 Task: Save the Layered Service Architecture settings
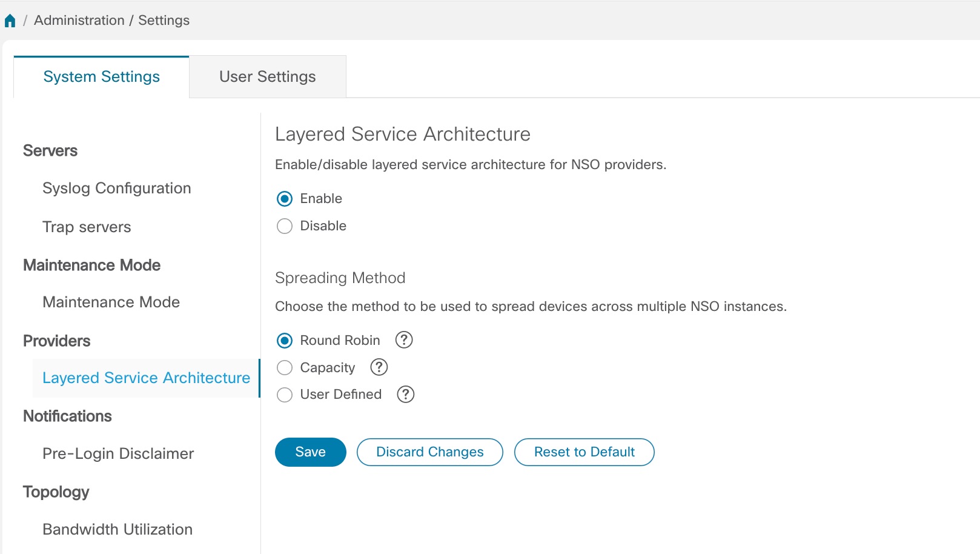coord(310,452)
